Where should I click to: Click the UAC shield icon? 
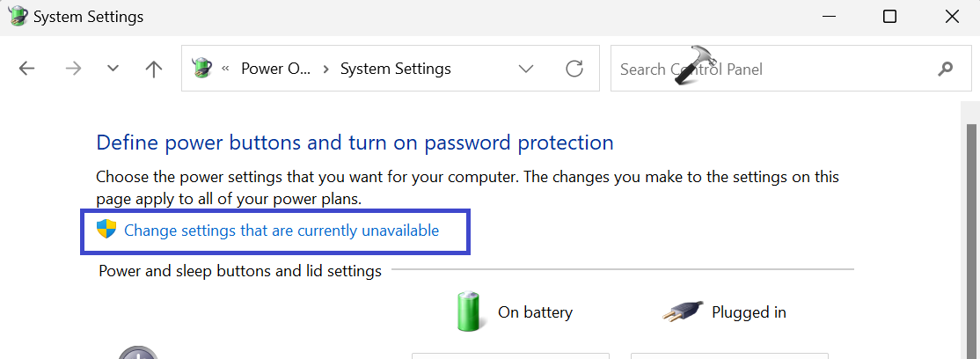106,231
